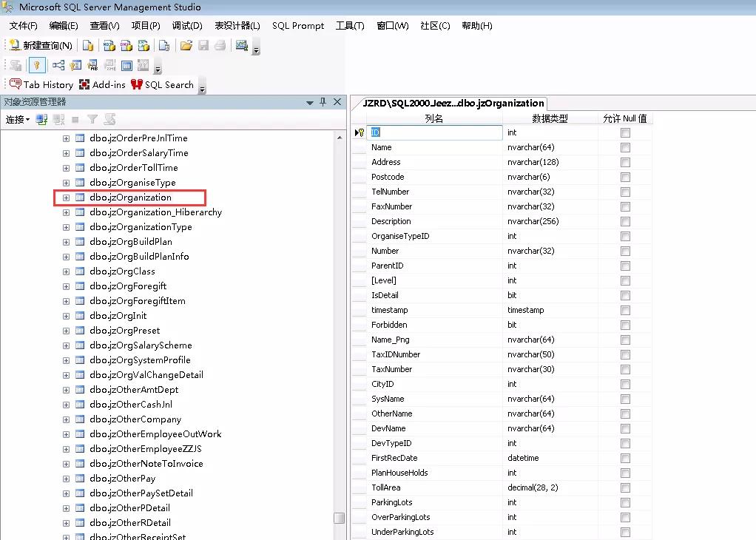The image size is (756, 540).
Task: Click the FirstRecDate column name cell
Action: 434,458
